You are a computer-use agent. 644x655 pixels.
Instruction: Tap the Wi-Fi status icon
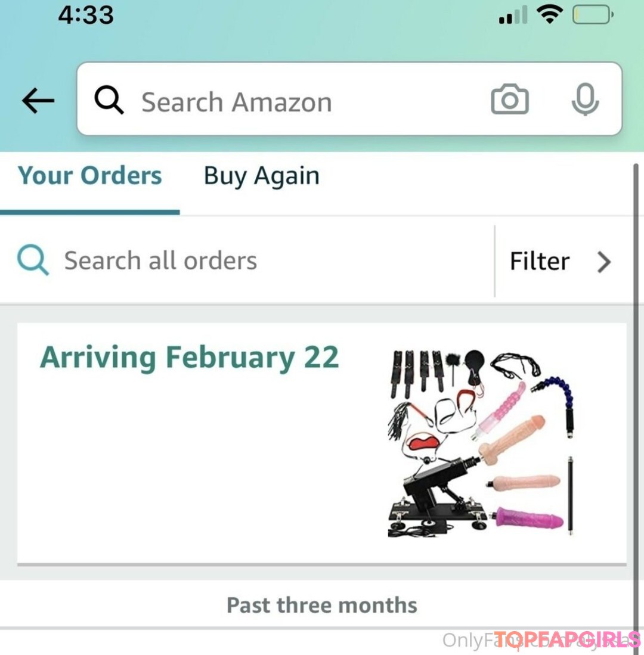[x=550, y=15]
